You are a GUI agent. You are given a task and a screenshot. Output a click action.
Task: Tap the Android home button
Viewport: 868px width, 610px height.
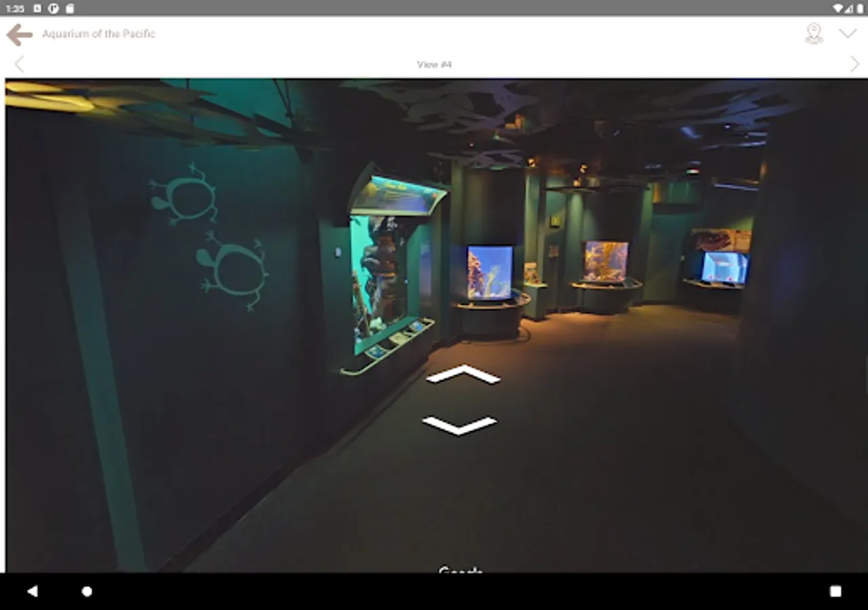(87, 591)
